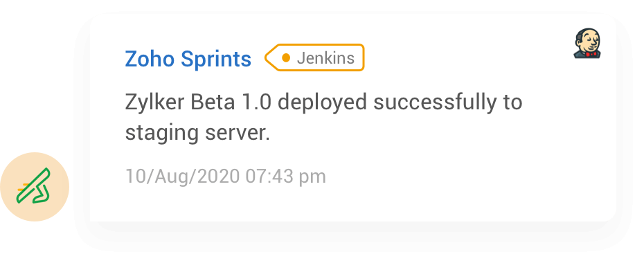
Task: Click the white notification card background
Action: coord(451,176)
